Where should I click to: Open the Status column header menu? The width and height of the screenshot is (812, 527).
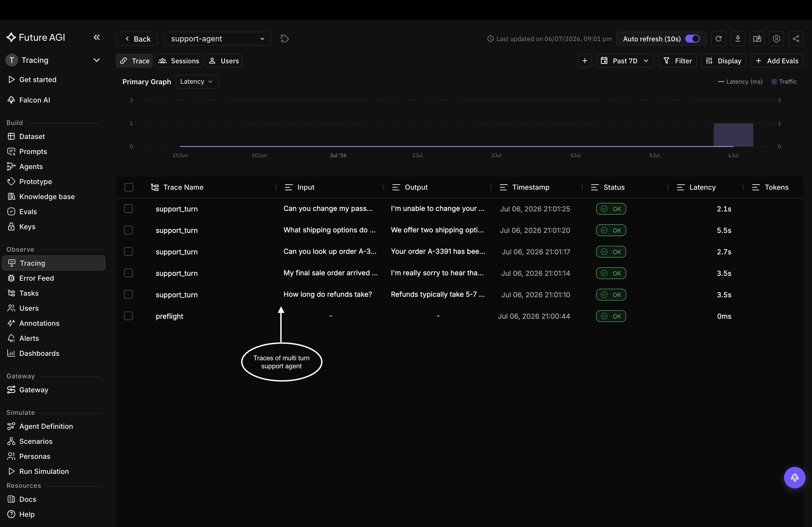pyautogui.click(x=595, y=187)
